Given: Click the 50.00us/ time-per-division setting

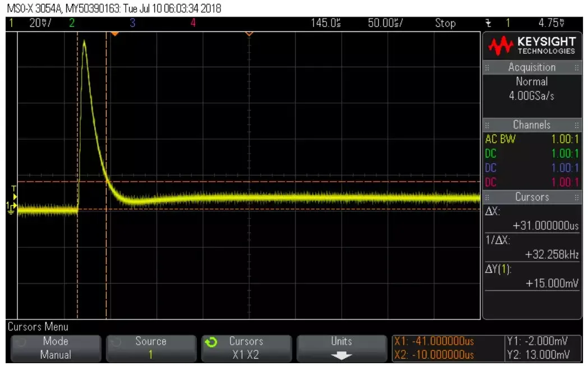Looking at the screenshot, I should coord(385,23).
